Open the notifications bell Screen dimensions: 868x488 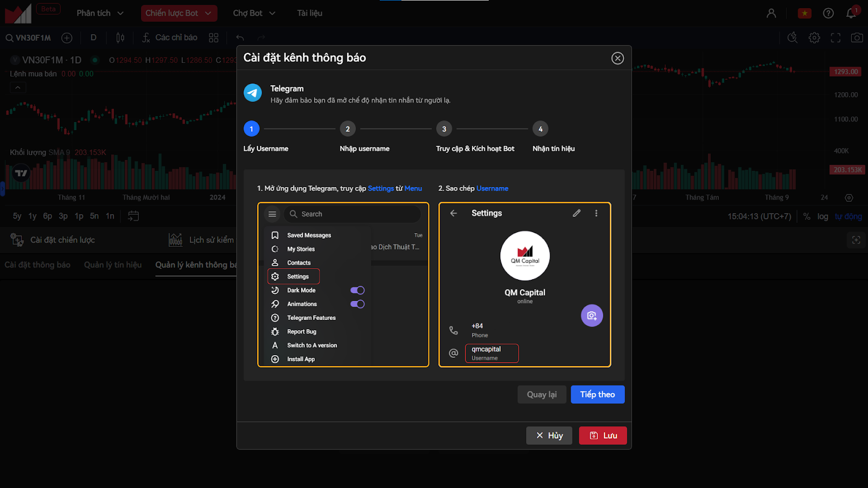851,13
